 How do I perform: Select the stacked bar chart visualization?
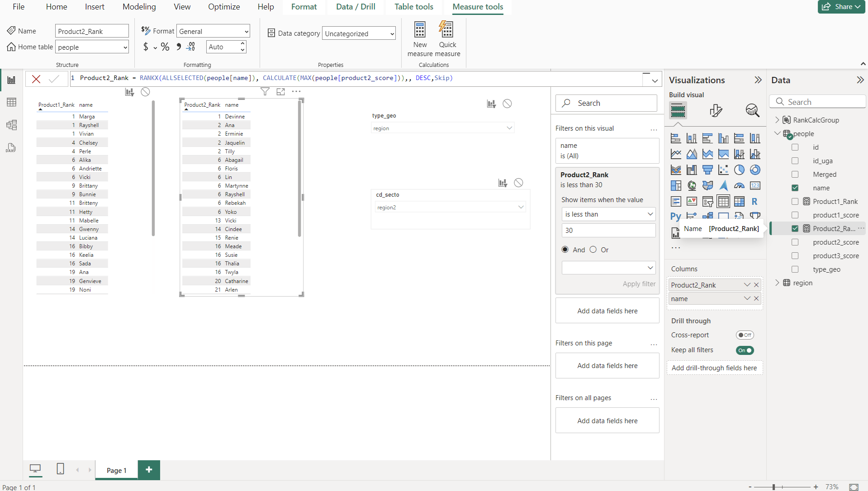pos(676,138)
